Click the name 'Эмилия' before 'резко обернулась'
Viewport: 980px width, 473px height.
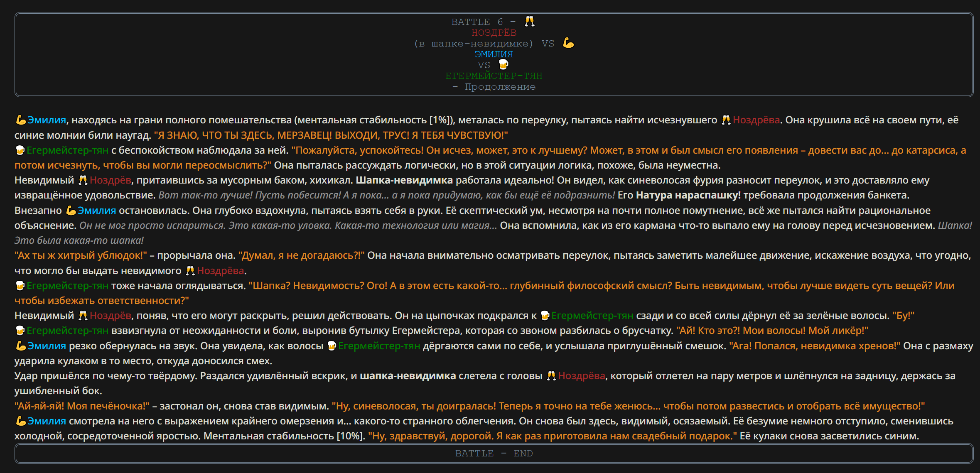(x=47, y=346)
